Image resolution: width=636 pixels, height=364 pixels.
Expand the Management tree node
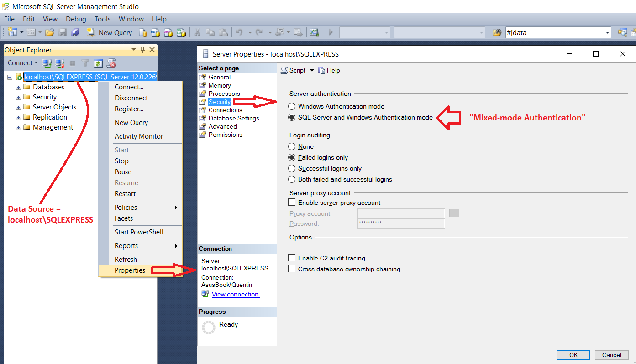coord(19,127)
